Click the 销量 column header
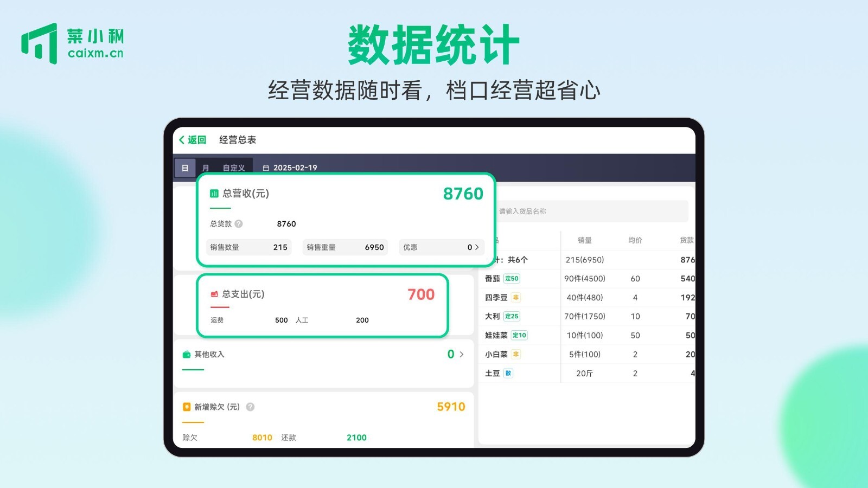The image size is (868, 488). click(584, 240)
